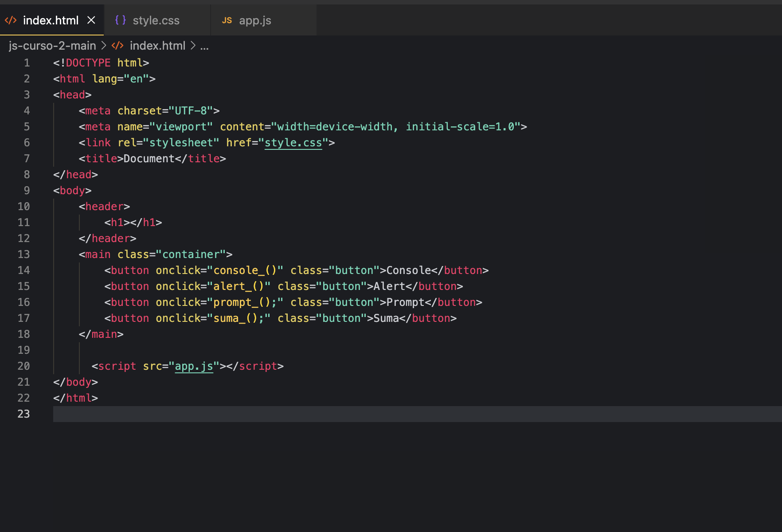This screenshot has width=782, height=532.
Task: Click "console_()" onclick value
Action: click(246, 270)
